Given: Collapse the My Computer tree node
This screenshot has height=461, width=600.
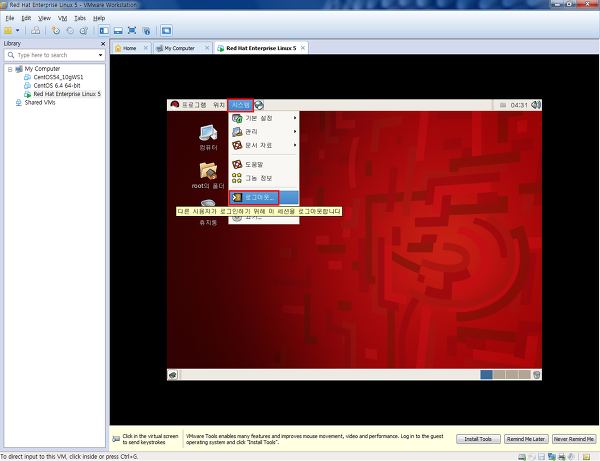Looking at the screenshot, I should (x=10, y=69).
